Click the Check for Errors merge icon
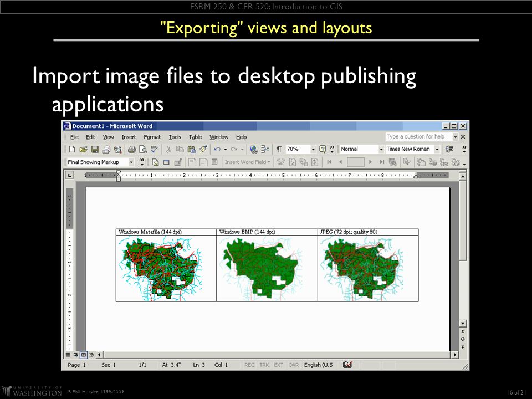532x399 pixels. pos(407,162)
